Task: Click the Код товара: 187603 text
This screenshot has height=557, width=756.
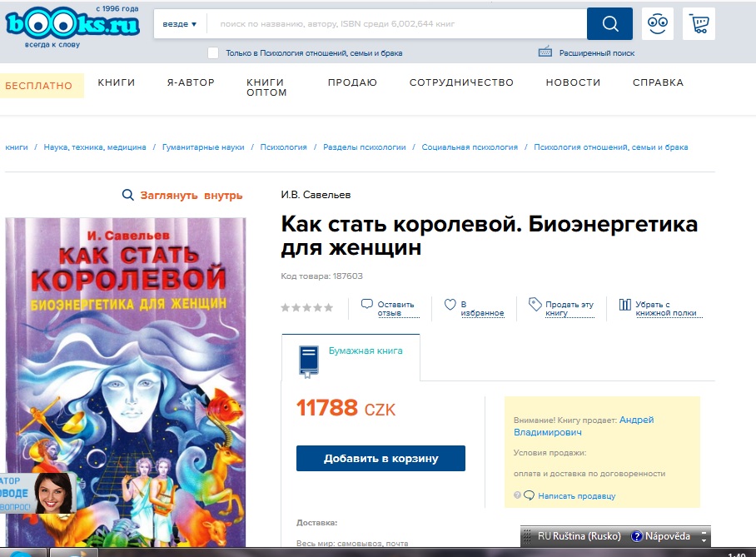Action: point(321,276)
